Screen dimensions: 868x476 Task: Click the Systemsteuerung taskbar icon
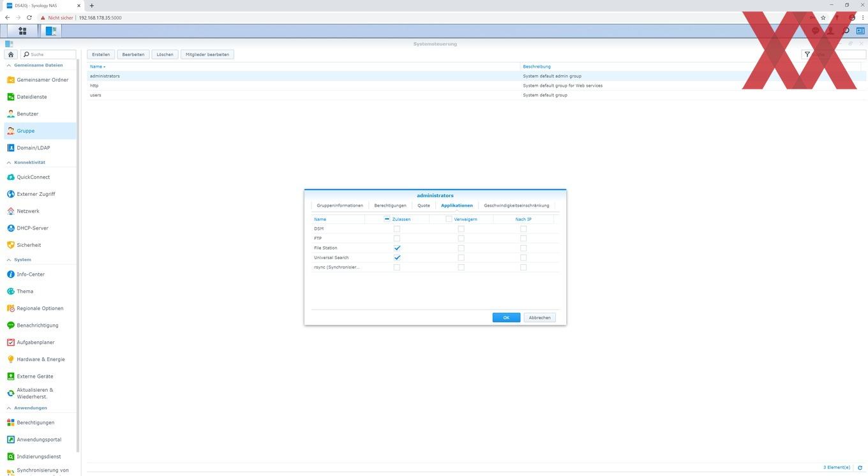coord(51,31)
